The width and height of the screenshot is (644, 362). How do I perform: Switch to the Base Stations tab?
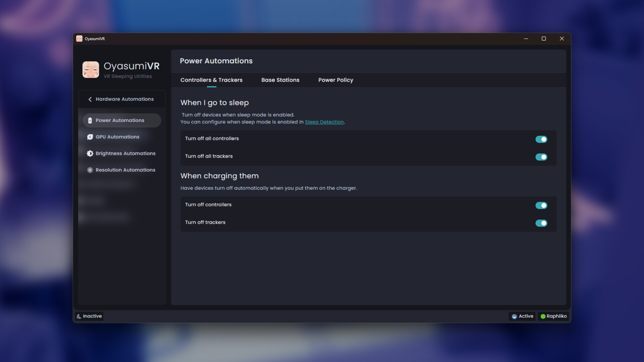[x=280, y=80]
